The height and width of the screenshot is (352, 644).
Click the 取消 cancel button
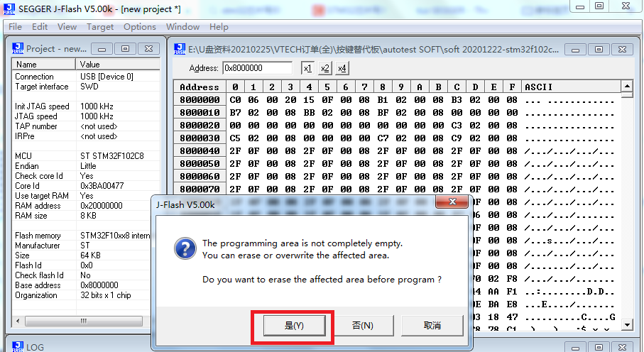[432, 326]
